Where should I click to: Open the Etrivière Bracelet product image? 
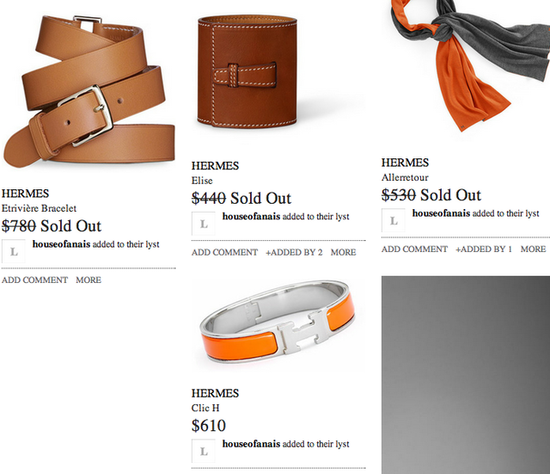pos(89,91)
